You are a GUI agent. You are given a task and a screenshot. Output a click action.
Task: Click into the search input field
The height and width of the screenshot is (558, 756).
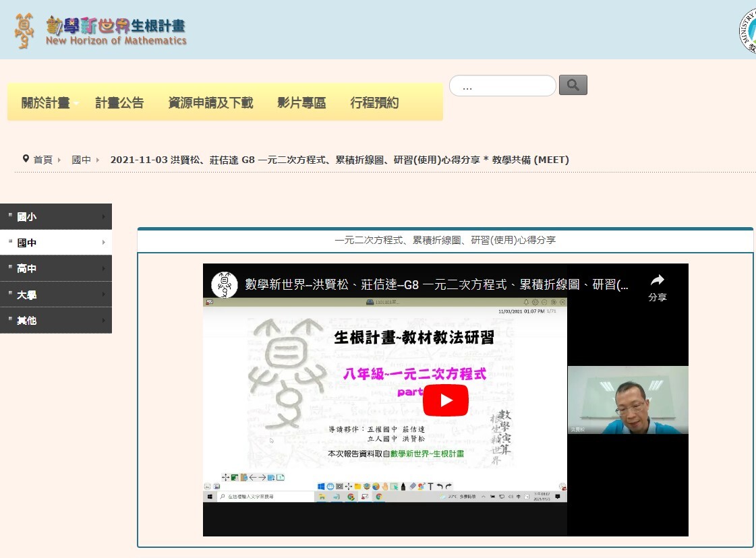coord(502,86)
